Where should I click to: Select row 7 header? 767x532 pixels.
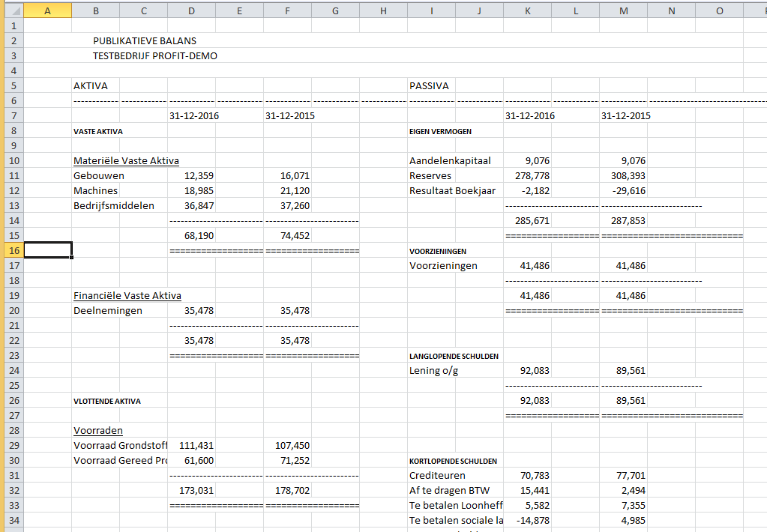(13, 116)
